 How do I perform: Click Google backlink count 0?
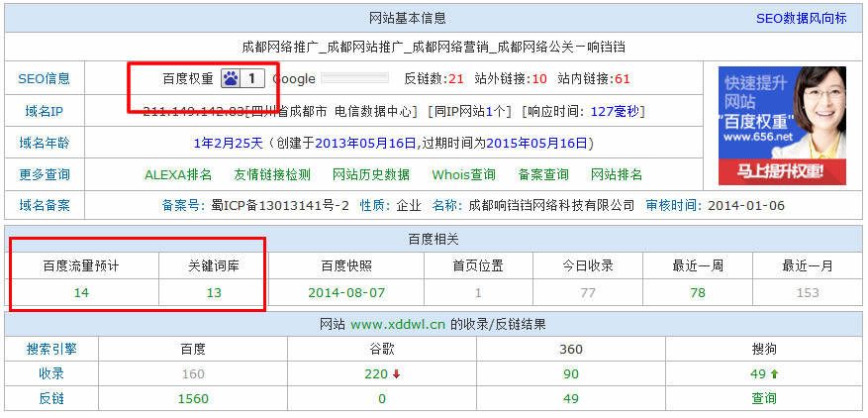382,399
